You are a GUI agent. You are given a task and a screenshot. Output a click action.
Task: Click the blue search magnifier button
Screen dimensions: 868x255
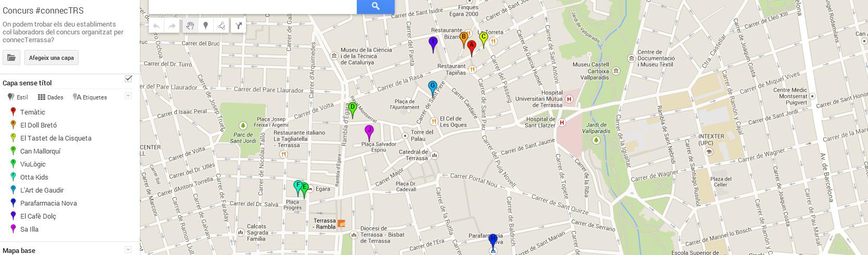click(375, 6)
